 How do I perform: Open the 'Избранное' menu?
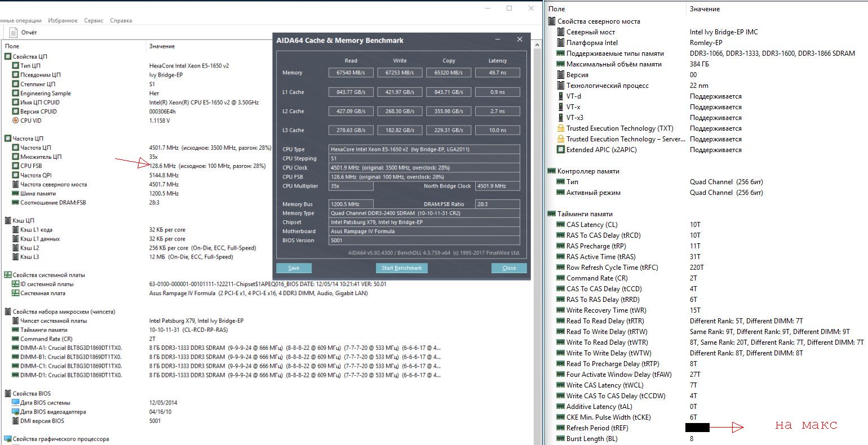coord(63,20)
